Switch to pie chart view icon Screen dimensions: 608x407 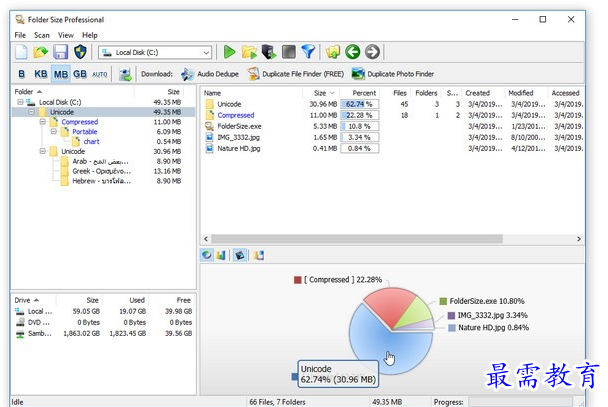click(207, 255)
